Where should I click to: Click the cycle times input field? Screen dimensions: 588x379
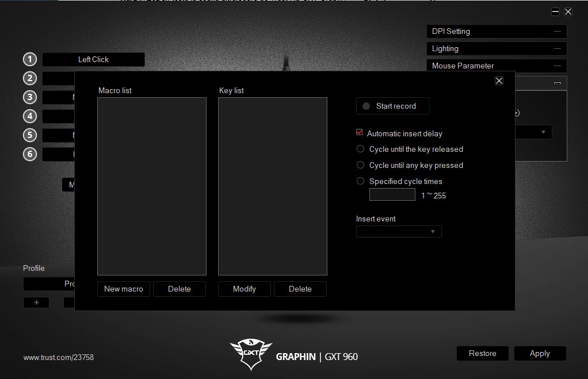coord(392,194)
